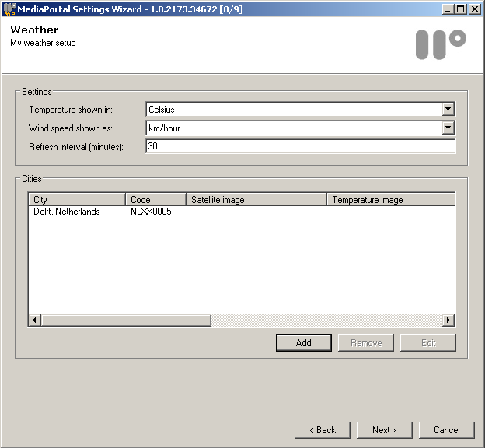Click the MediaPortal title bar icon
The height and width of the screenshot is (448, 485).
coord(9,9)
